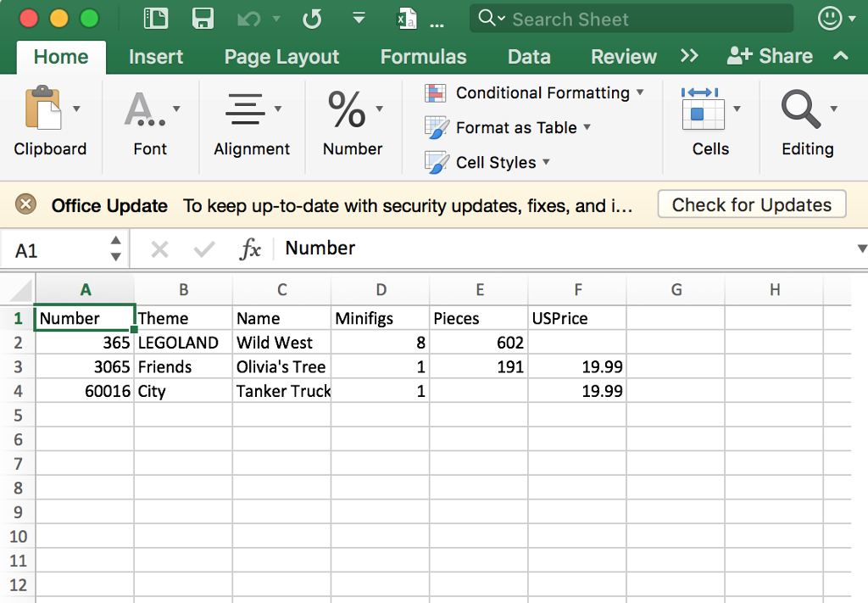
Task: Open the undo history dropdown arrow
Action: 276,20
